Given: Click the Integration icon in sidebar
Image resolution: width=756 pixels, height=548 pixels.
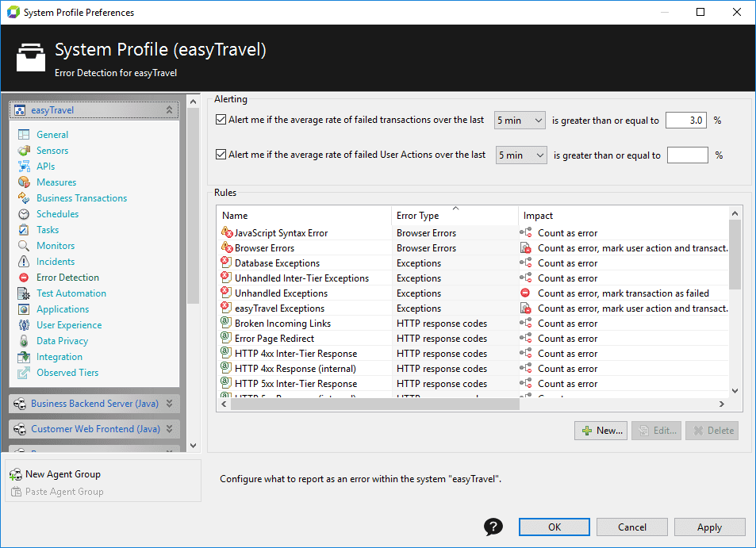Looking at the screenshot, I should click(24, 357).
